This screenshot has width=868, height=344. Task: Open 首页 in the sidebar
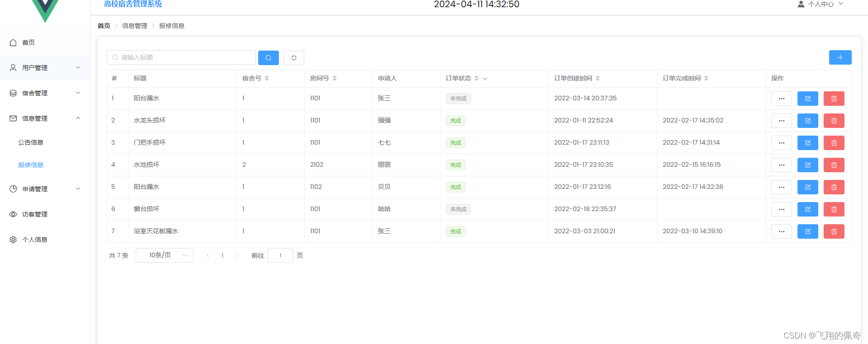point(45,42)
